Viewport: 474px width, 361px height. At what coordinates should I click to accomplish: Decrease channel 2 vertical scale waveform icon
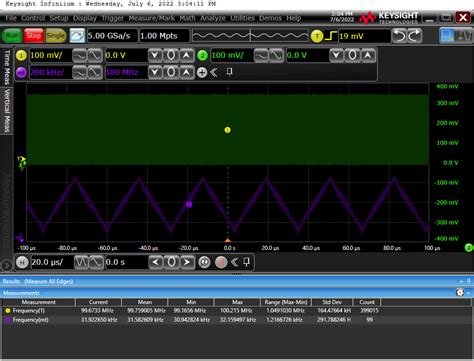(261, 55)
